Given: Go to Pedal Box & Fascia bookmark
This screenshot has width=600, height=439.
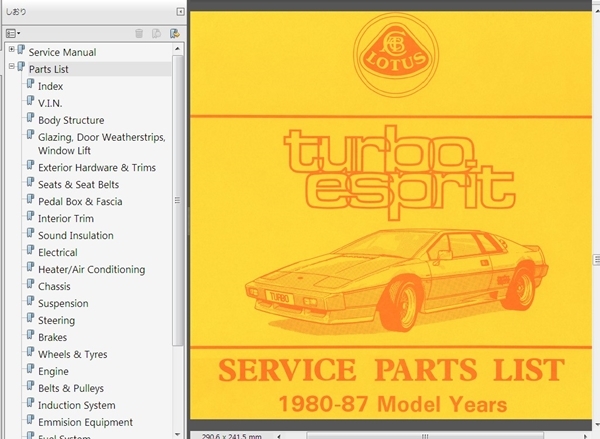Looking at the screenshot, I should (80, 202).
